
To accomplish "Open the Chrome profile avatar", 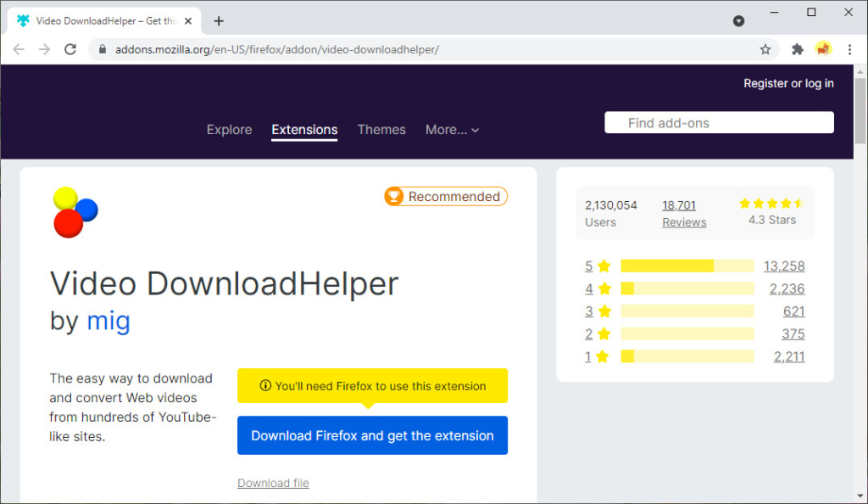I will pyautogui.click(x=823, y=49).
